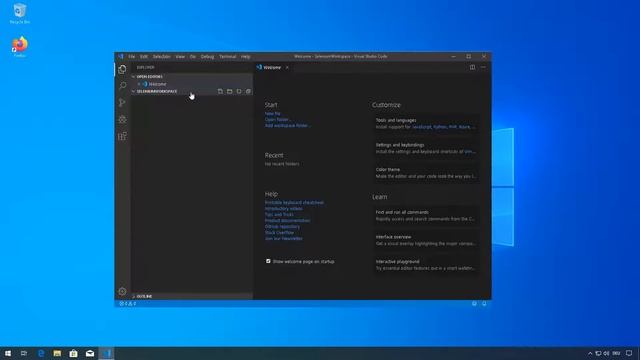The image size is (640, 360).
Task: Open the Search view in activity bar
Action: click(x=122, y=86)
